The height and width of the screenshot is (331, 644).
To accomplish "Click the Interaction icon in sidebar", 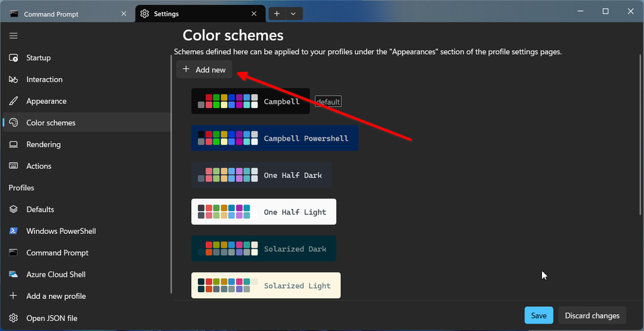I will click(x=13, y=80).
